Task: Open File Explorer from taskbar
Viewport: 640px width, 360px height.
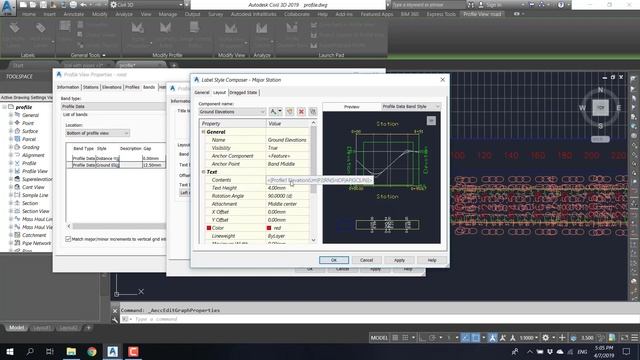Action: [x=71, y=351]
